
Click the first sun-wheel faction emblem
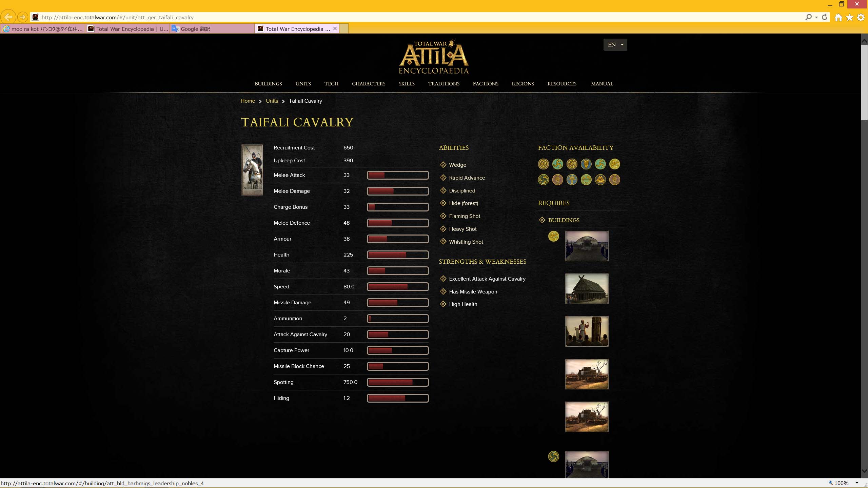[543, 164]
